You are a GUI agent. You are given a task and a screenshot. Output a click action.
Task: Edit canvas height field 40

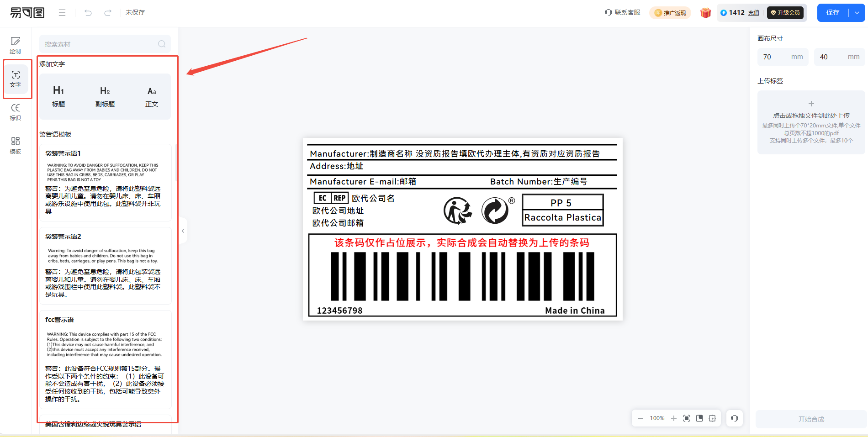pyautogui.click(x=840, y=57)
